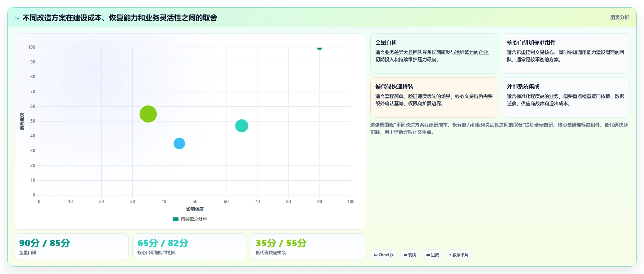Click the 35分 / 55分 score card
Viewport: 644px width, 274px height.
[308, 247]
